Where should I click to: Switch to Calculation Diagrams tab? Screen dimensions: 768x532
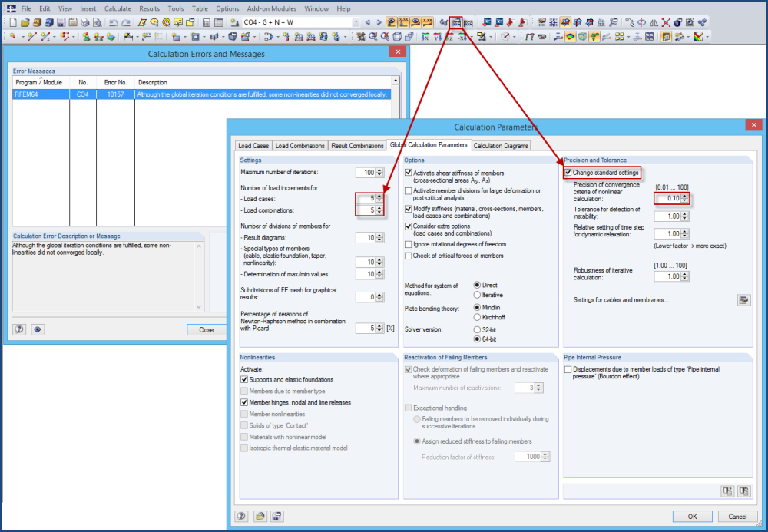[x=501, y=146]
